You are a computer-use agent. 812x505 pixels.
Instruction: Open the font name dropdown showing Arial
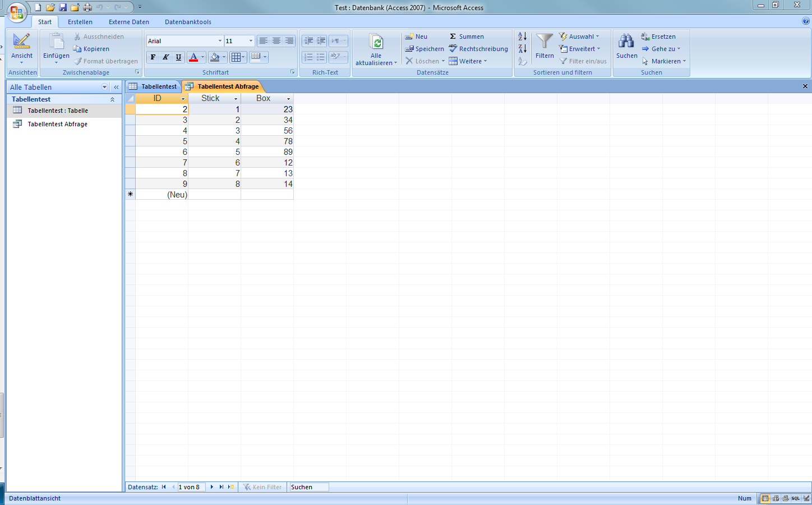[x=220, y=41]
